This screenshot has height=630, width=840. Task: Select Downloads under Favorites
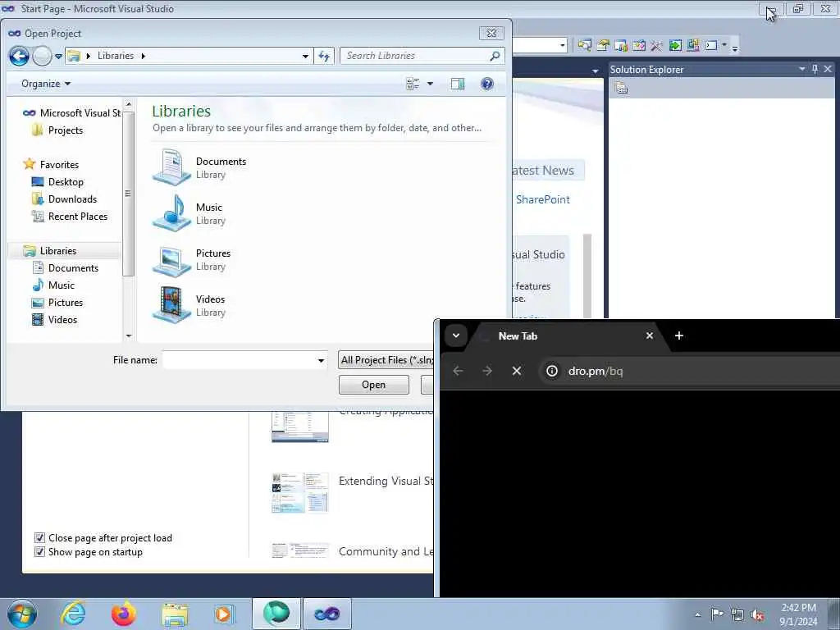click(65, 199)
